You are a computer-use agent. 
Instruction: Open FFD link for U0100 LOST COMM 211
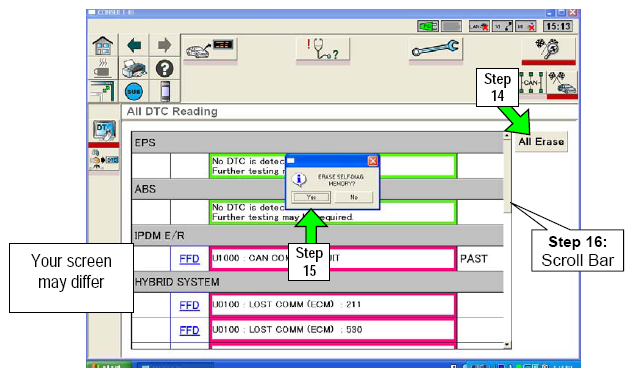[189, 305]
